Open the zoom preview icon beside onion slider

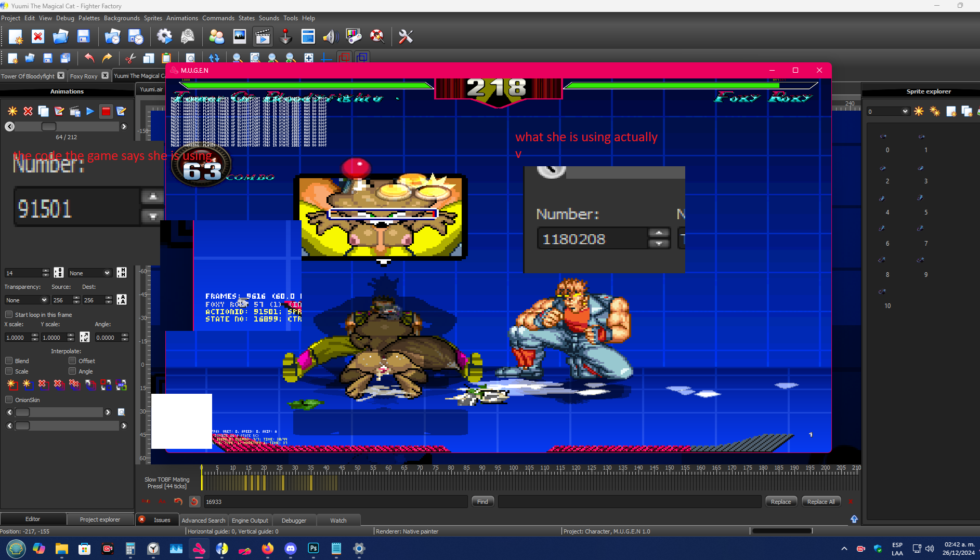121,412
